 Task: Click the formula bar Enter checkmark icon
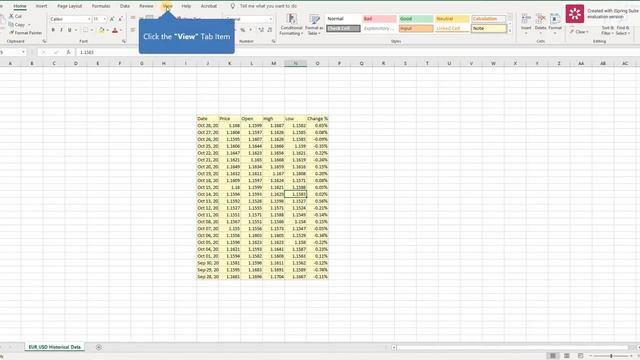click(56, 52)
